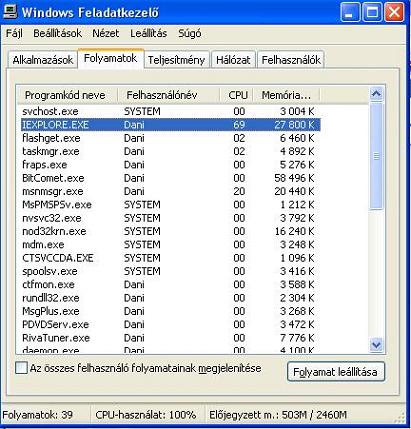Select the nod32krn.exe process
This screenshot has height=429, width=411.
point(170,231)
